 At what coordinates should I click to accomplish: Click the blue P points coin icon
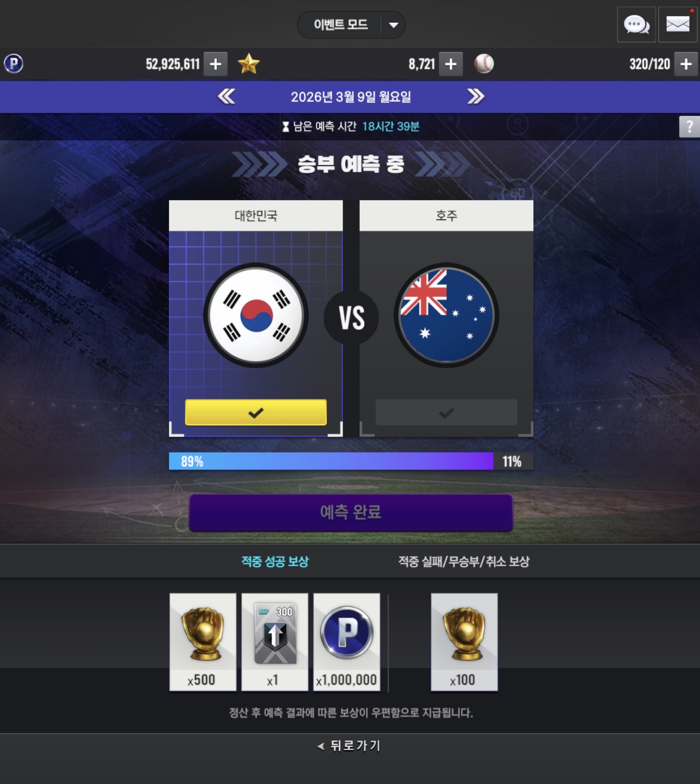[14, 64]
